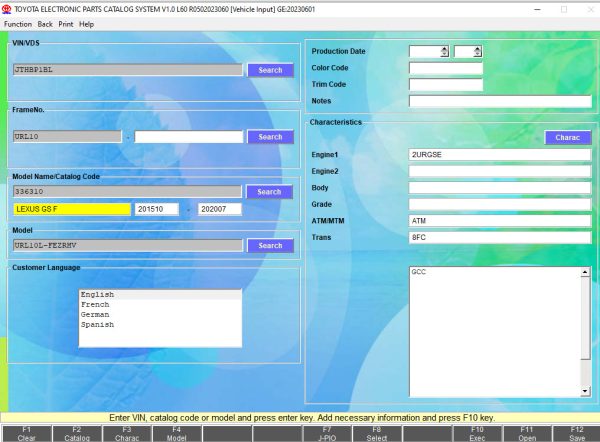Click the catalog code field 336310
Screen dimensions: 600x442
(x=127, y=191)
